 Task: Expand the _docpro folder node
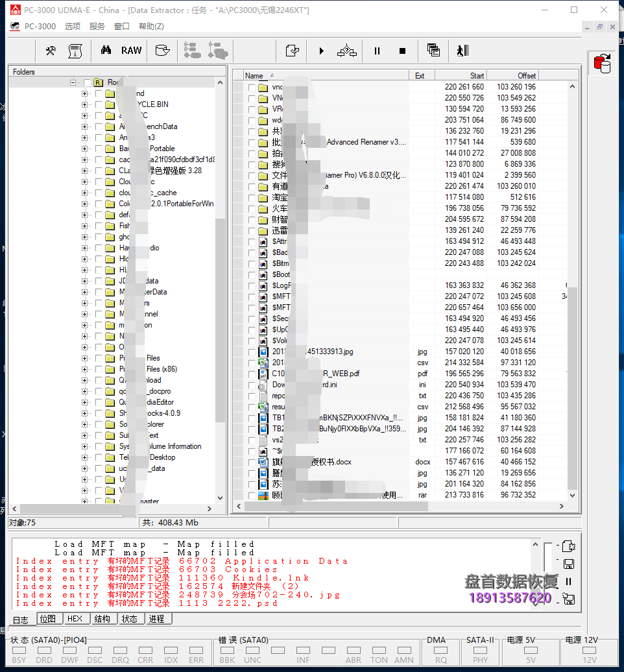[x=84, y=391]
